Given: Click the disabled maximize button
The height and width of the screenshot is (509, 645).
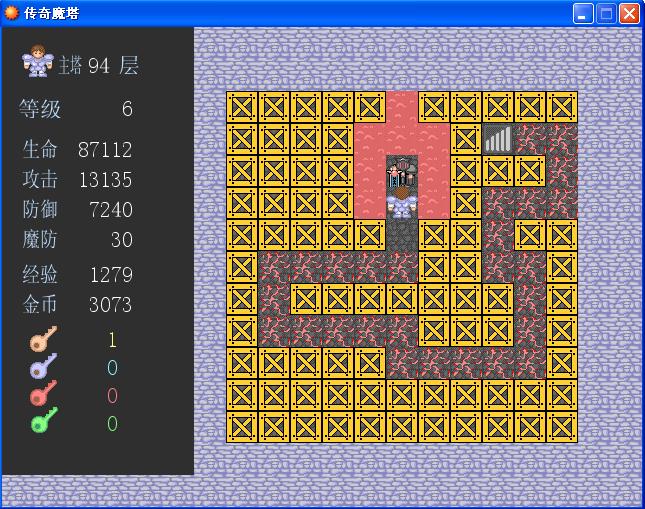Looking at the screenshot, I should (606, 14).
